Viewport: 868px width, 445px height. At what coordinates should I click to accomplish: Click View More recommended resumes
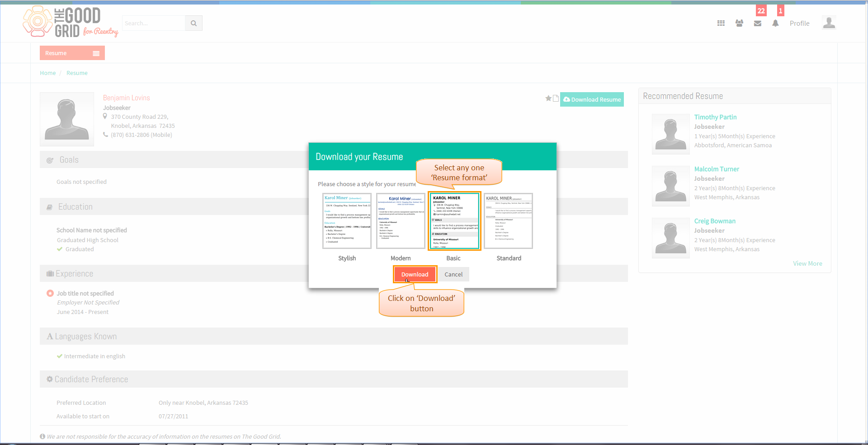tap(807, 263)
